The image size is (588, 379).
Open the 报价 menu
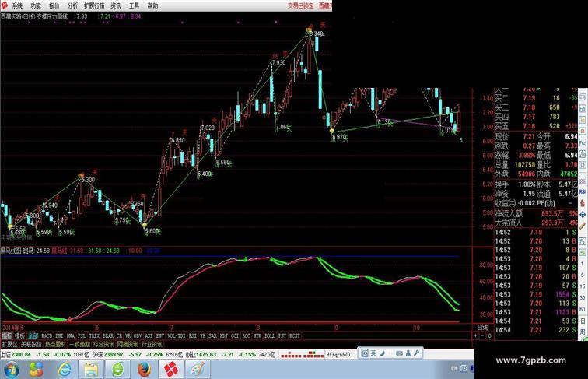(x=54, y=5)
